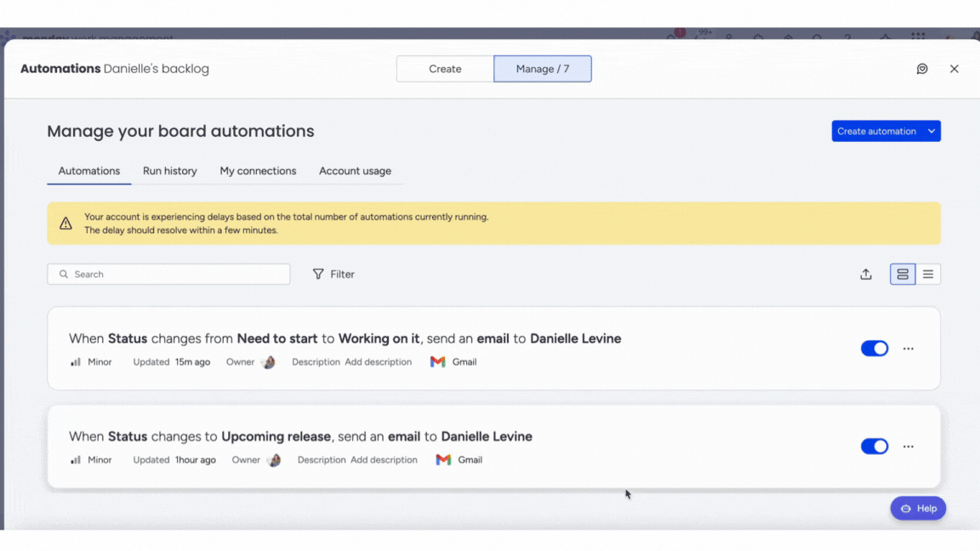980x551 pixels.
Task: Disable the Working on it email automation
Action: [x=875, y=349]
